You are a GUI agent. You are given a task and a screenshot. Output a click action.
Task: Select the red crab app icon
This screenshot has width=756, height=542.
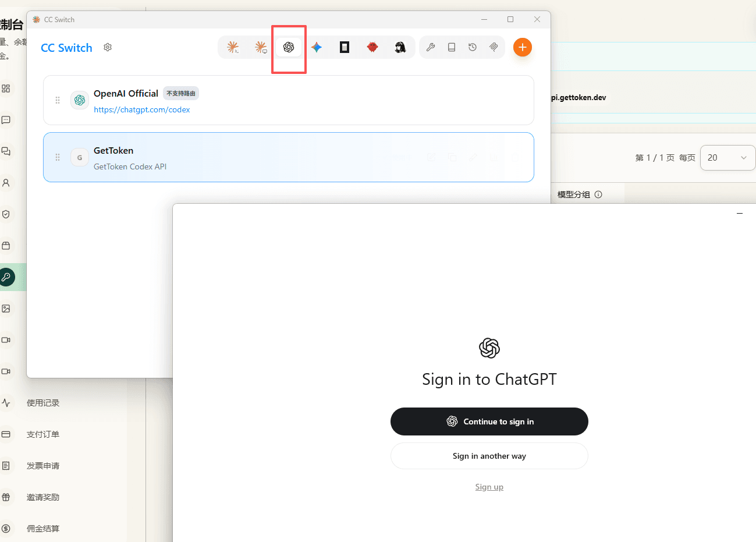(x=372, y=47)
